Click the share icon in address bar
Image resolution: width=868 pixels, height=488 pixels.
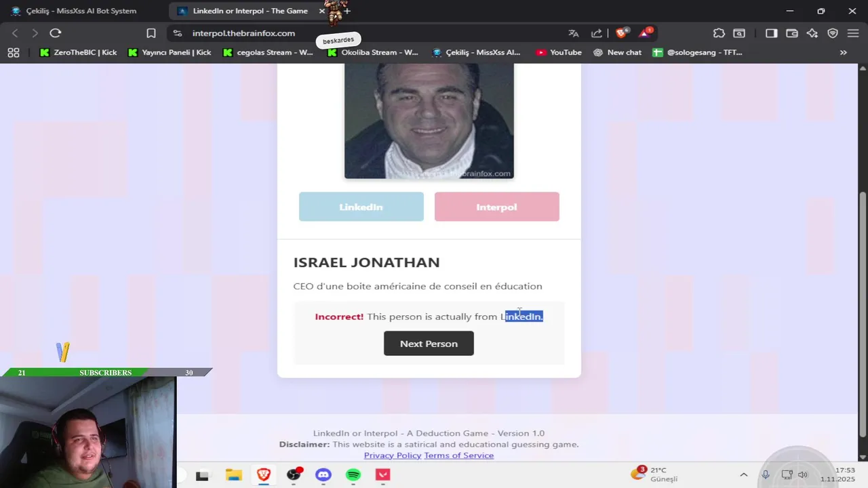pyautogui.click(x=597, y=33)
